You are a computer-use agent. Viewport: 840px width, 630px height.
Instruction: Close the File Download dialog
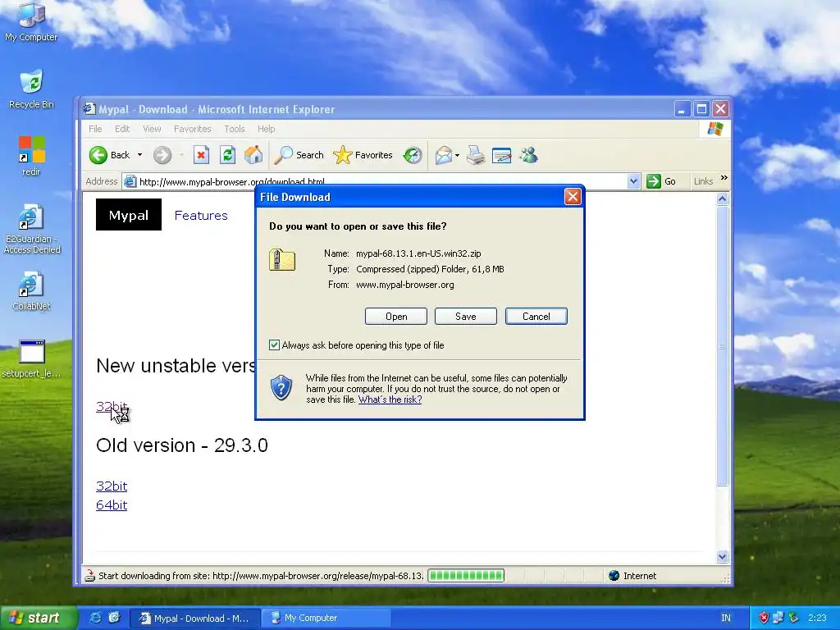click(573, 197)
